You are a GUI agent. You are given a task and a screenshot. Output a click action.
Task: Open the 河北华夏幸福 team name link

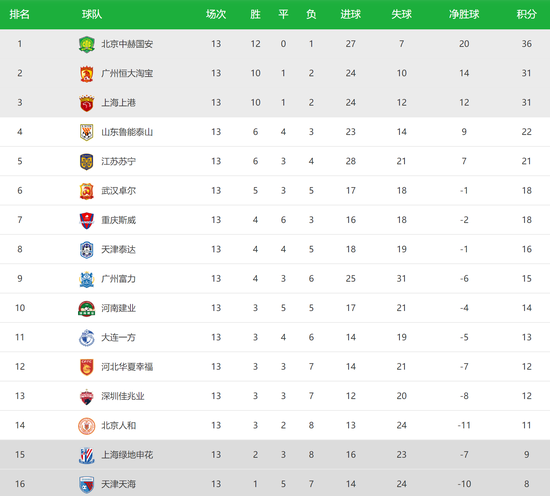(127, 367)
